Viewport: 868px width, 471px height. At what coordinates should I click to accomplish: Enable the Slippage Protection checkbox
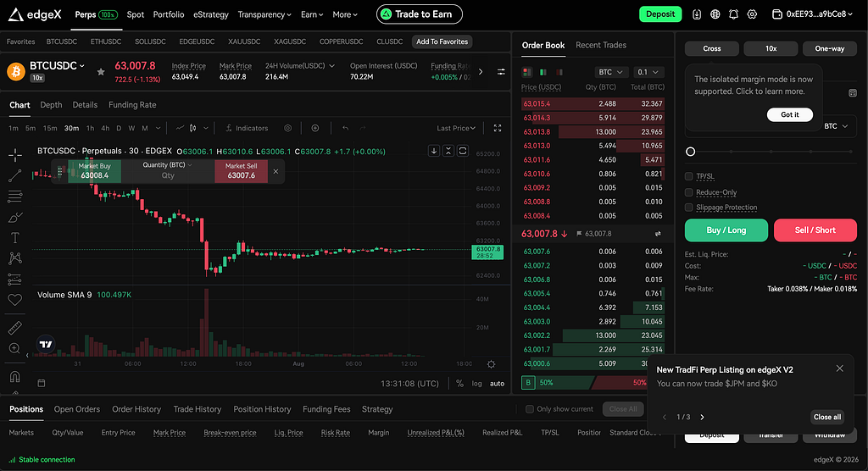coord(688,207)
